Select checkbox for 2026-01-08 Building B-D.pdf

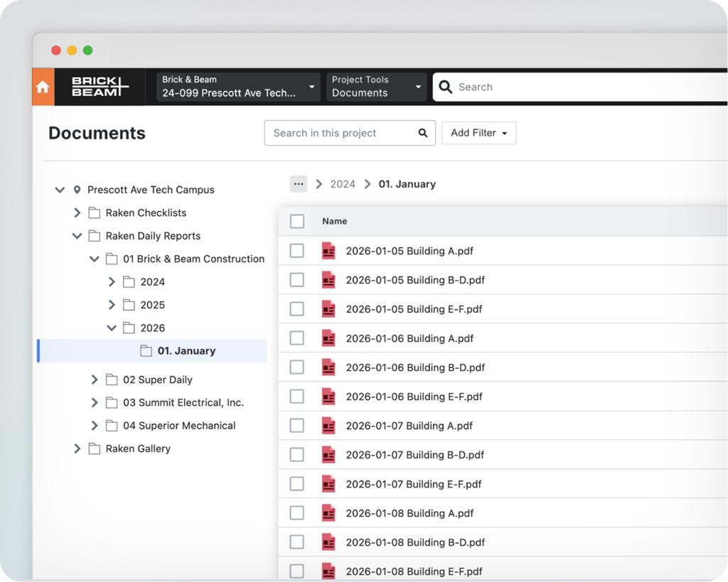pos(297,542)
